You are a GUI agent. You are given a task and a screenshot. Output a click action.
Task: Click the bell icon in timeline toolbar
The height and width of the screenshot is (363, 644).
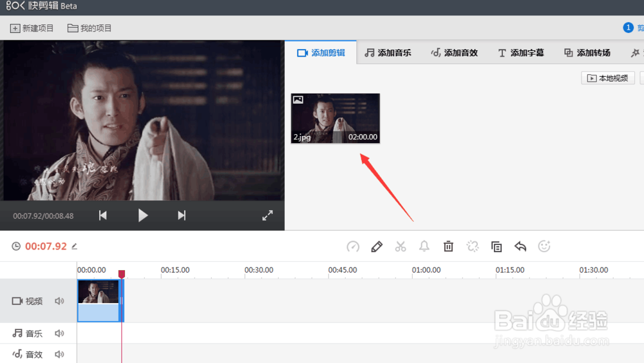coord(424,246)
